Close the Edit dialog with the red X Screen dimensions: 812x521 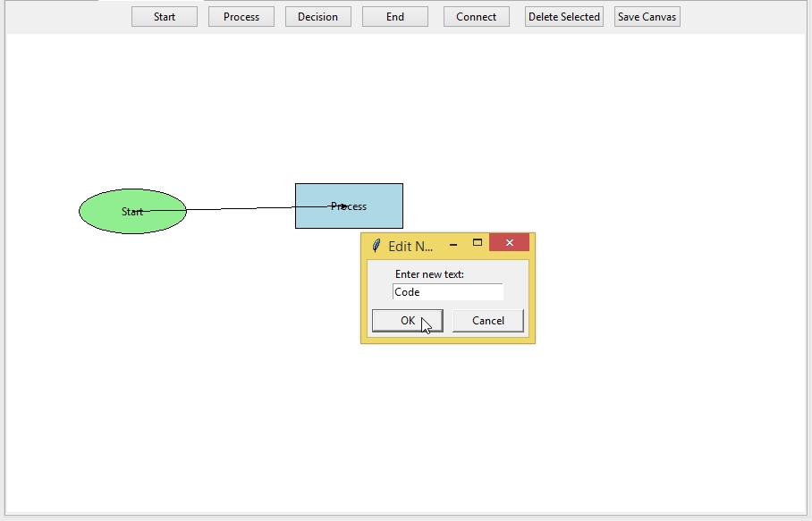tap(510, 243)
